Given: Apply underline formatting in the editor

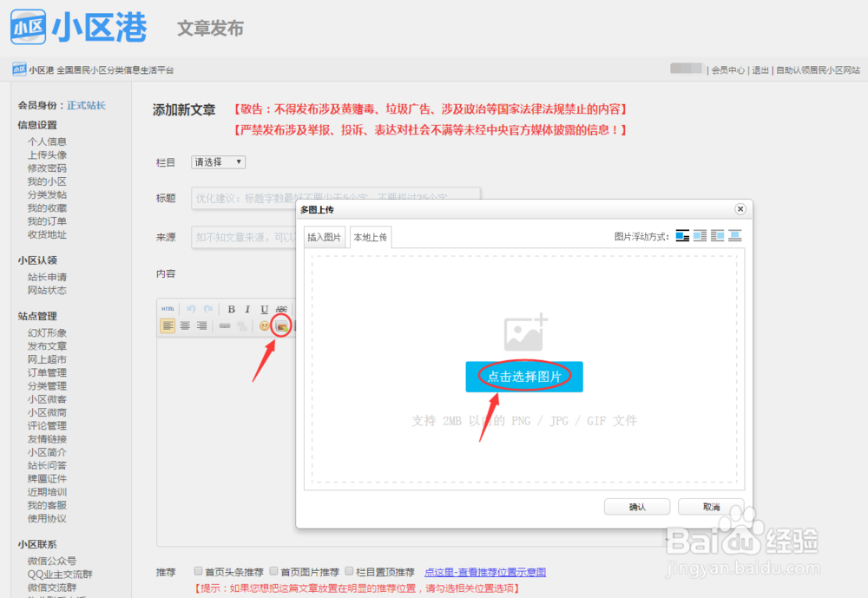Looking at the screenshot, I should pyautogui.click(x=264, y=309).
